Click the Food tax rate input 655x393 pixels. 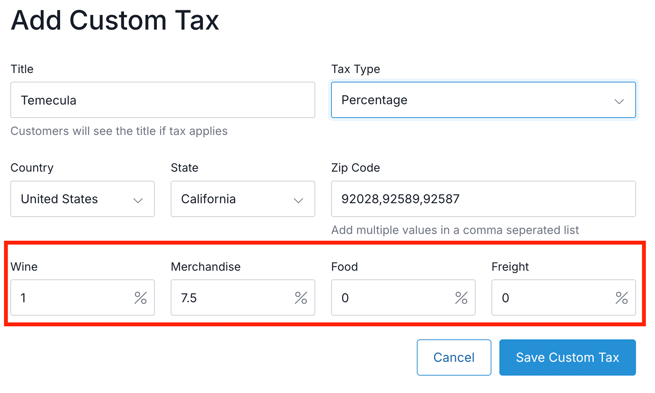403,297
